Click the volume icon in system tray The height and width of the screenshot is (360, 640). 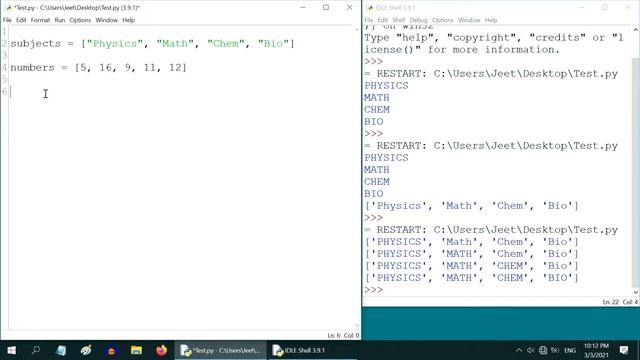[x=531, y=350]
